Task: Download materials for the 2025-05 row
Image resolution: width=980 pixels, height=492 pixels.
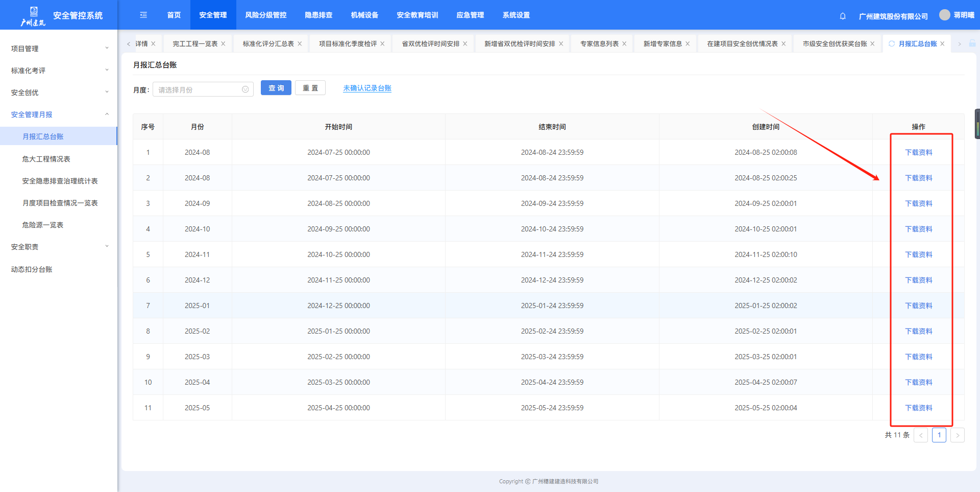Action: [x=918, y=408]
